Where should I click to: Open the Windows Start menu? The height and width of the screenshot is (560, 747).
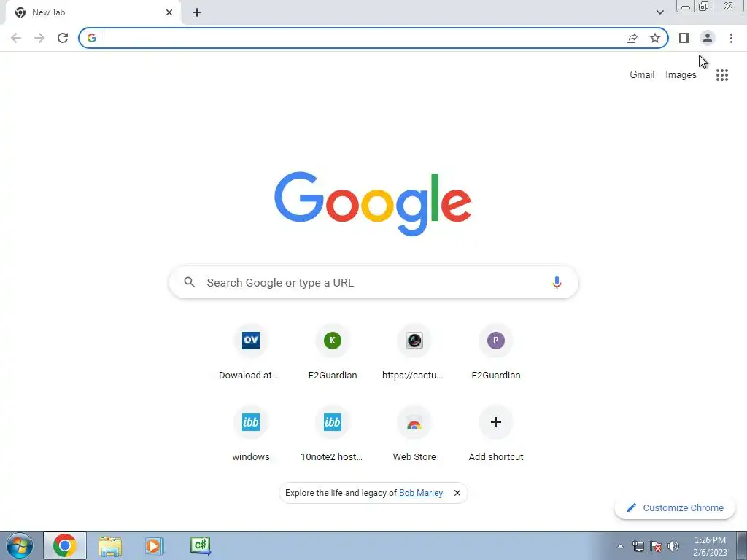click(x=20, y=545)
